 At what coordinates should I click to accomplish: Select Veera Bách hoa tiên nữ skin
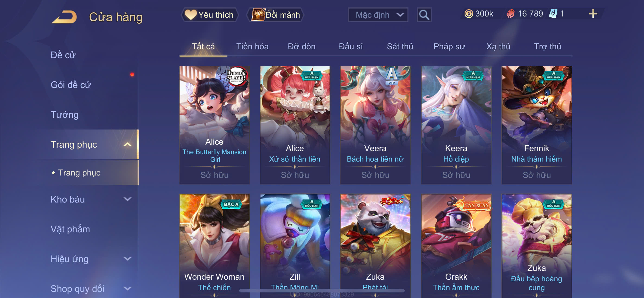(375, 125)
